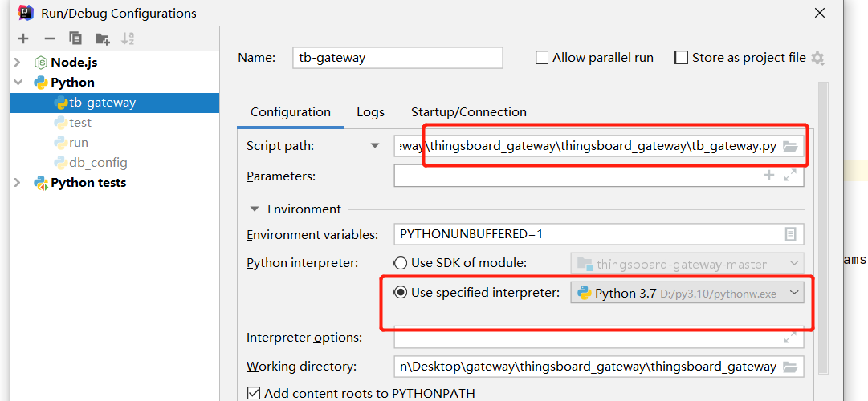Collapse the Environment section triangle
Image resolution: width=868 pixels, height=401 pixels.
point(254,209)
